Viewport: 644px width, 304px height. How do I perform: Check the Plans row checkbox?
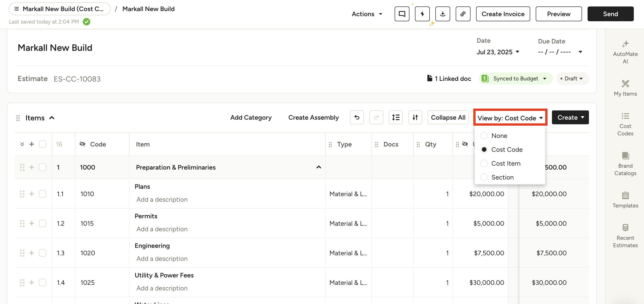43,194
